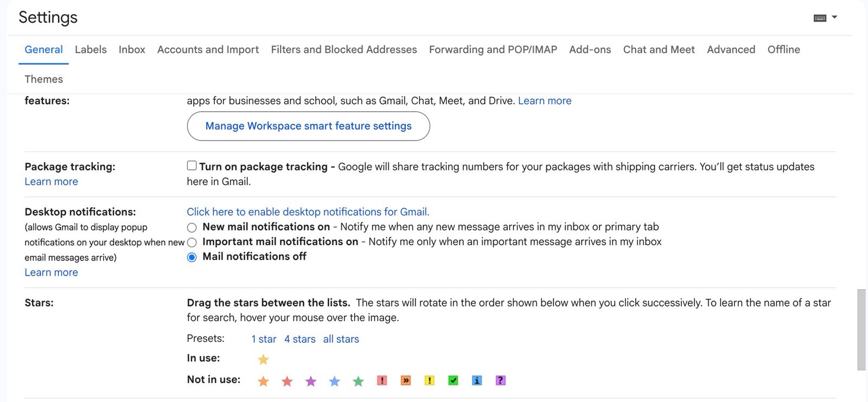Select New mail notifications on
Image resolution: width=868 pixels, height=402 pixels.
(192, 227)
